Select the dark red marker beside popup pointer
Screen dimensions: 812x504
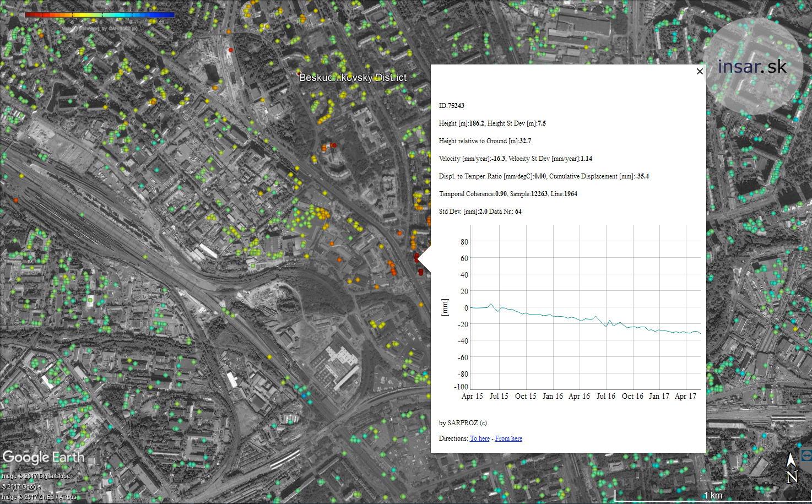click(x=417, y=257)
